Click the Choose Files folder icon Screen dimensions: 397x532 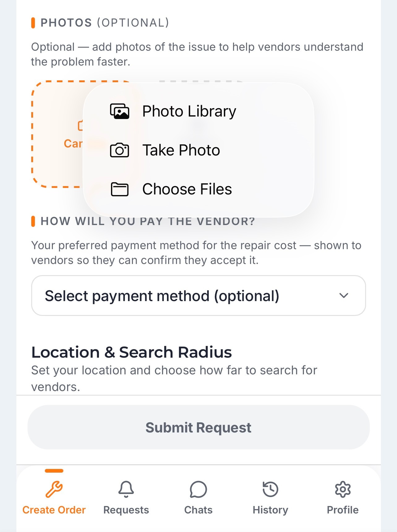tap(120, 189)
